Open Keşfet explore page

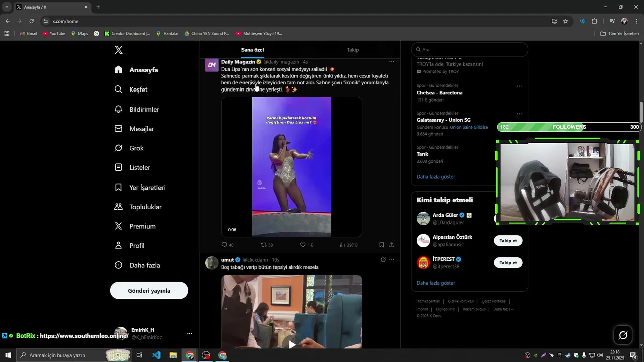(x=131, y=89)
